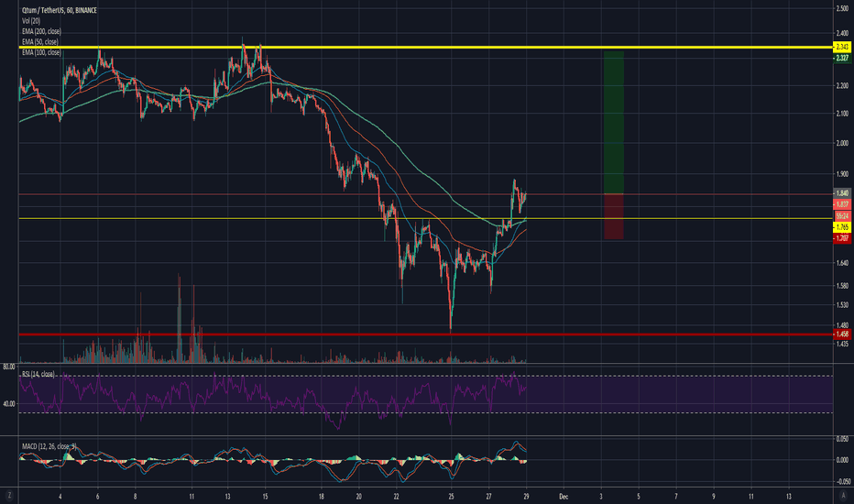The width and height of the screenshot is (854, 504).
Task: Click date 5 on the time axis
Action: [639, 497]
